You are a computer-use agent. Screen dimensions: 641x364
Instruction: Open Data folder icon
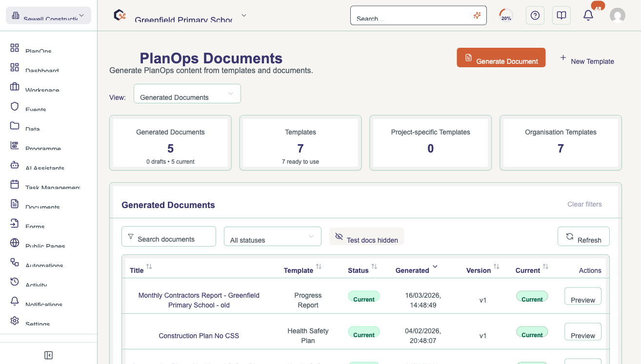coord(15,126)
